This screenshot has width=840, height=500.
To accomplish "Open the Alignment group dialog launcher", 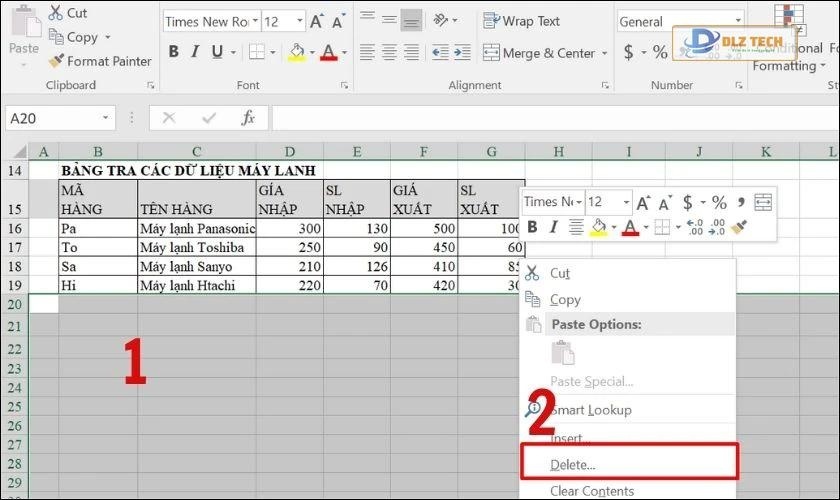I will click(605, 85).
